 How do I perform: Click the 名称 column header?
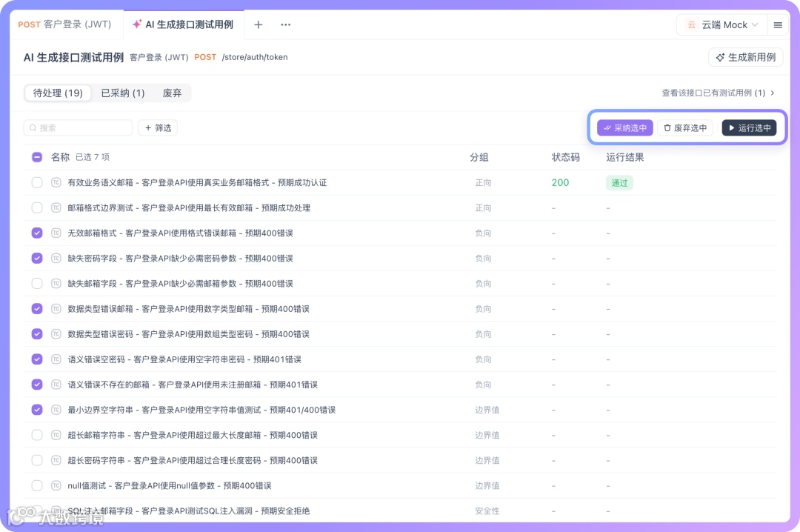click(x=60, y=157)
